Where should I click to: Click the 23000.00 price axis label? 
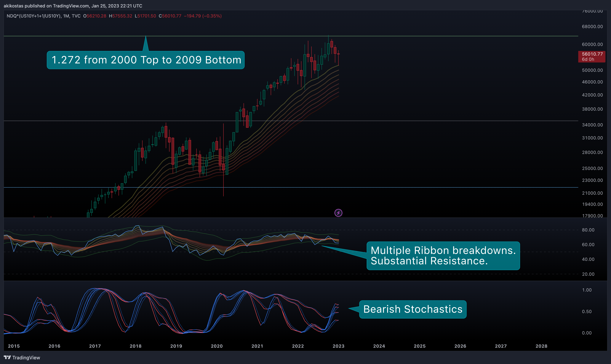tap(592, 180)
